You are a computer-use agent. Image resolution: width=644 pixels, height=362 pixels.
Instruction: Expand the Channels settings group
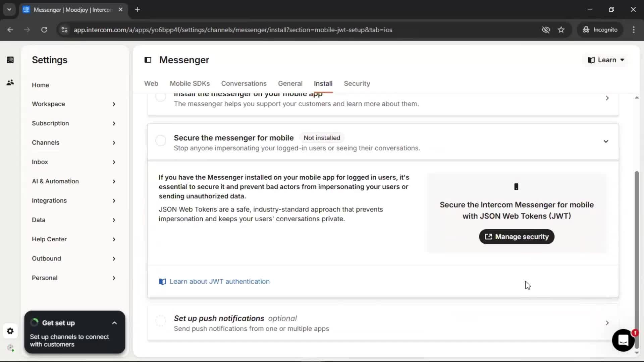pyautogui.click(x=73, y=143)
